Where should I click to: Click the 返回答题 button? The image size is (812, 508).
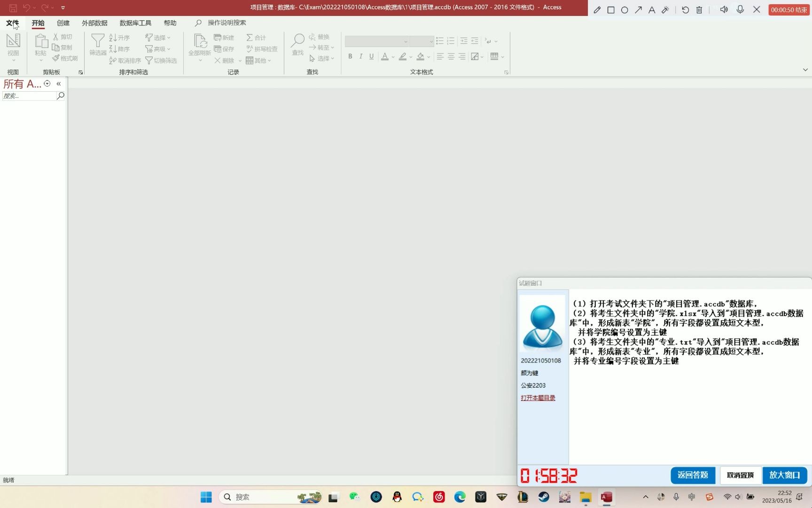click(693, 475)
